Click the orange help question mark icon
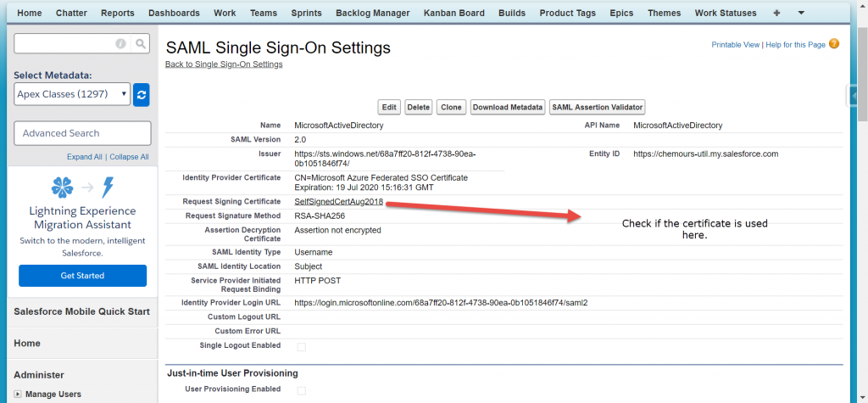This screenshot has width=868, height=403. point(834,44)
